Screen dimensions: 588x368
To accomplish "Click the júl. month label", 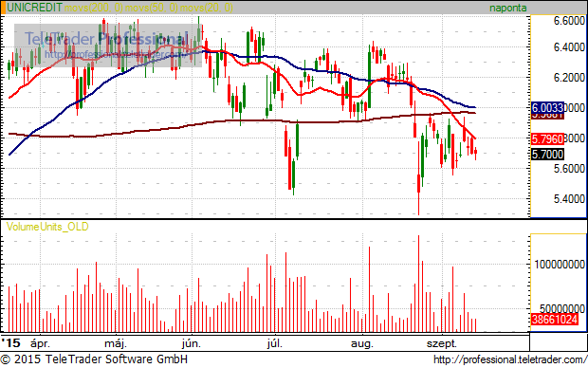I will tap(274, 343).
